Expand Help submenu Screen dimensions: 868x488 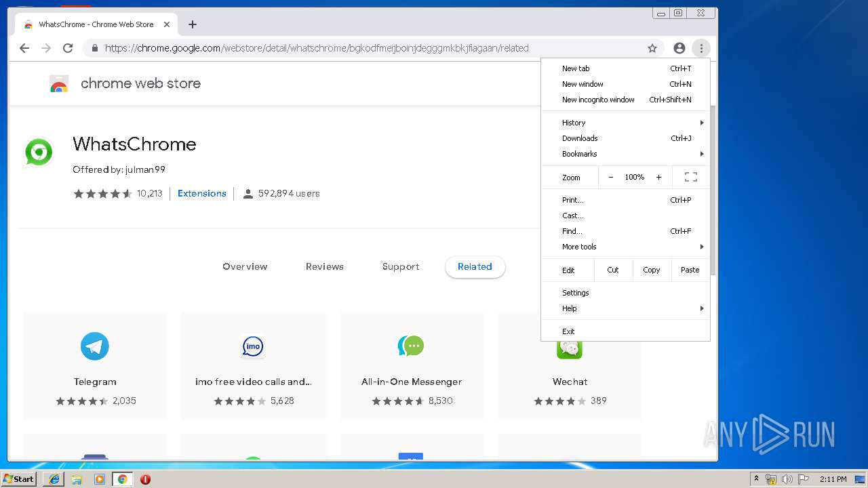(625, 308)
